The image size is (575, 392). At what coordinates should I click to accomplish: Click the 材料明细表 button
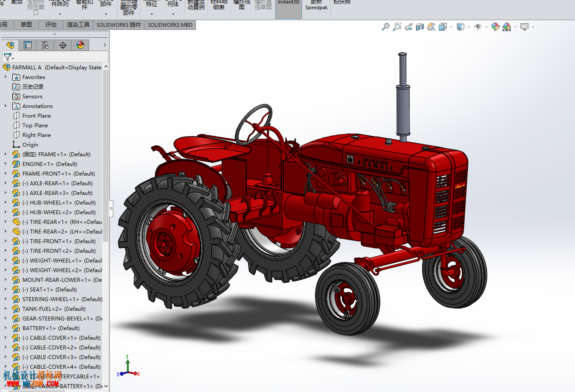click(x=219, y=6)
